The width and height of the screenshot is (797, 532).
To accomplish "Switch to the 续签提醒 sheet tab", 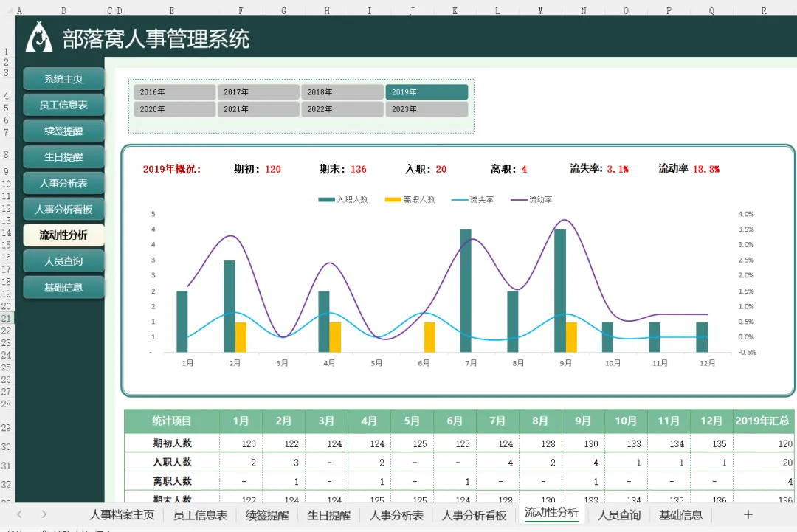I will 267,515.
